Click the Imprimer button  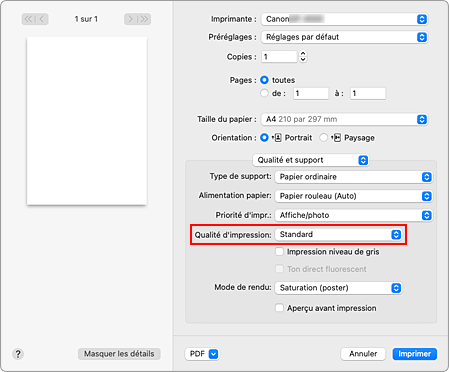pyautogui.click(x=415, y=354)
